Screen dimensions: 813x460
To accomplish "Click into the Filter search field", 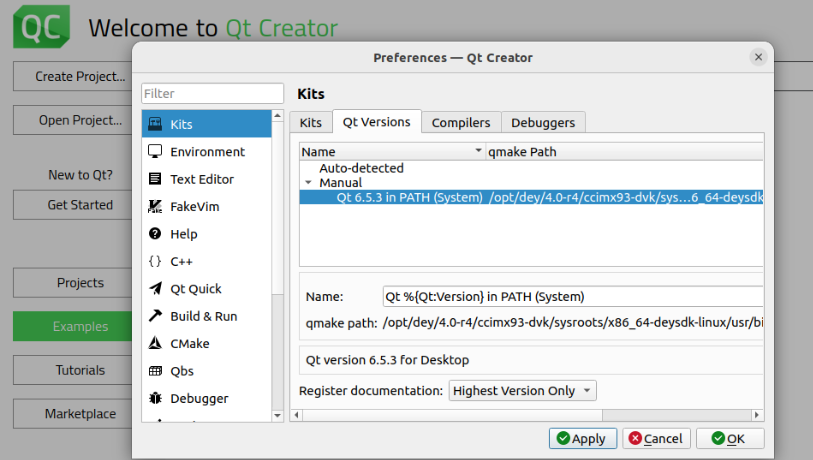I will point(213,93).
